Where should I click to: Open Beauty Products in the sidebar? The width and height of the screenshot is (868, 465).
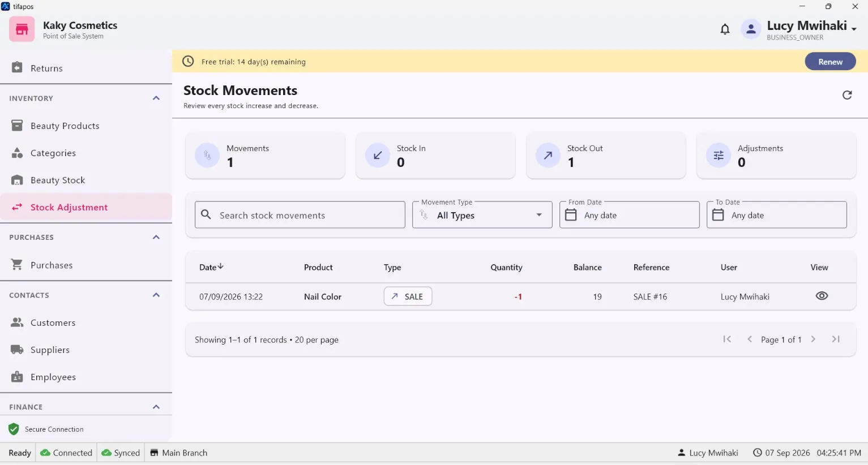86,126
